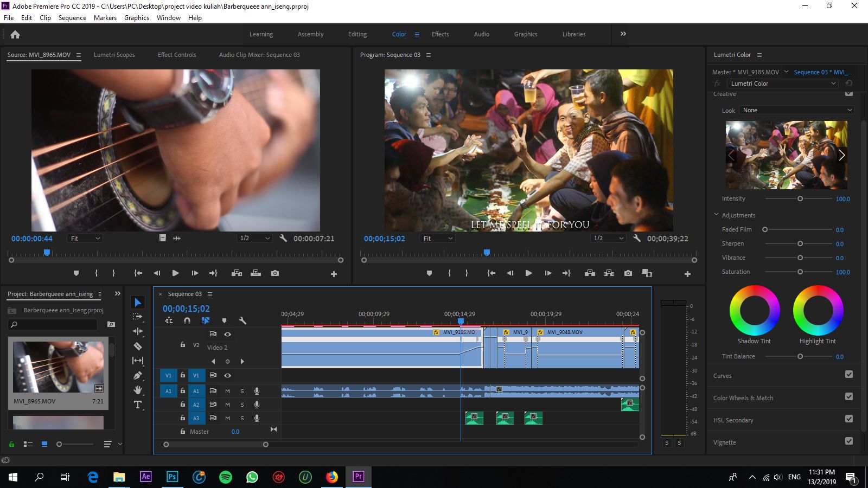Collapse the Adjustments section
868x488 pixels.
tap(716, 215)
